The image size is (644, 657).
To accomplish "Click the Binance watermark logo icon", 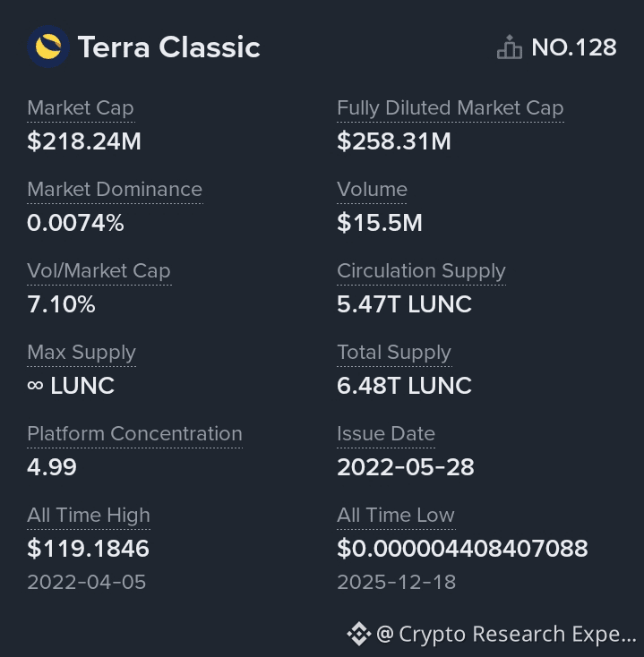I will coord(358,634).
